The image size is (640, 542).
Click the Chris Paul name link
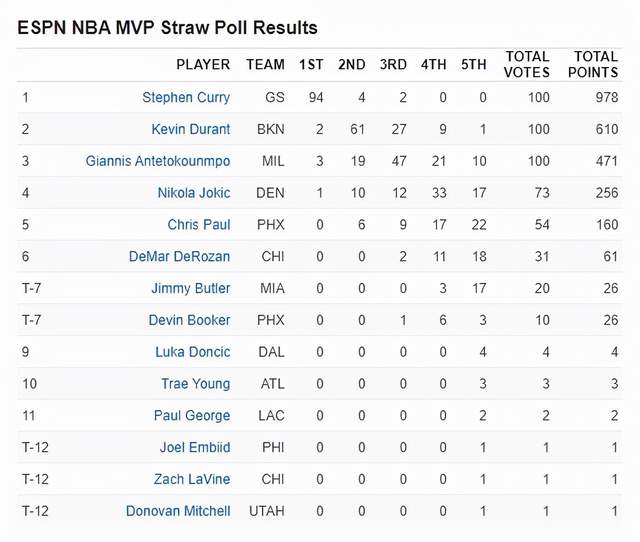coord(199,225)
